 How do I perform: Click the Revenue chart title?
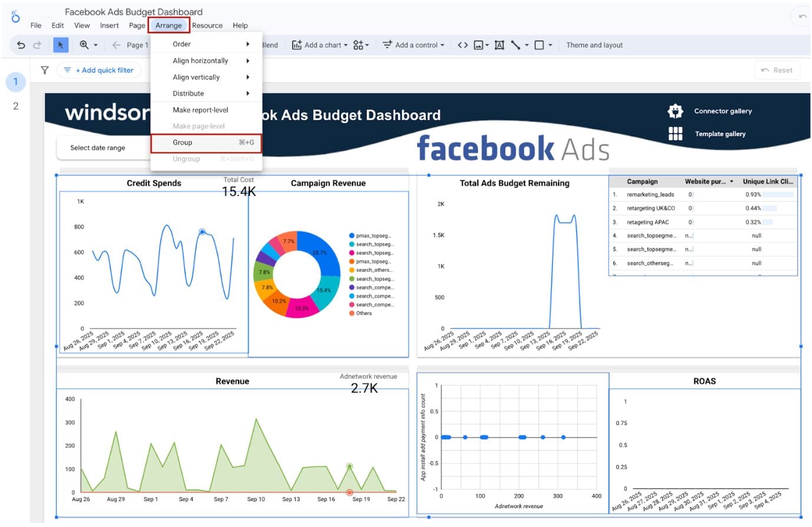tap(232, 381)
